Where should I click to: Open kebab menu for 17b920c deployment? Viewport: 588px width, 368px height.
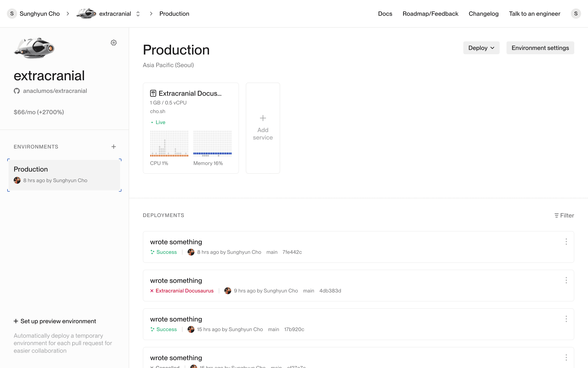point(566,319)
